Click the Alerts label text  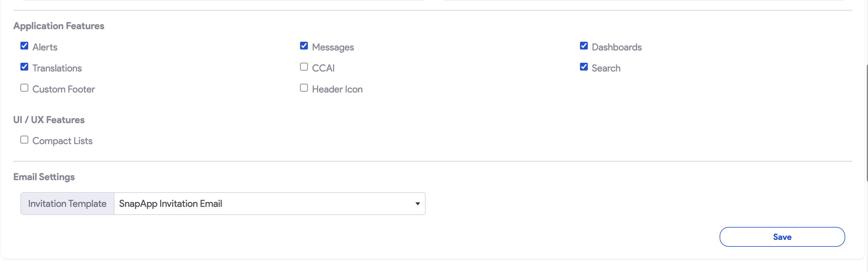(45, 47)
